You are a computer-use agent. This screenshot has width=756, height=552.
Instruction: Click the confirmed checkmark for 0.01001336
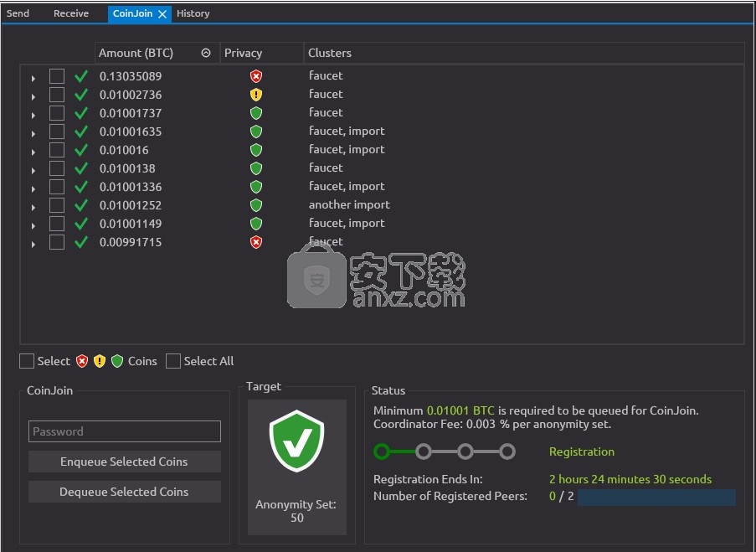point(81,187)
